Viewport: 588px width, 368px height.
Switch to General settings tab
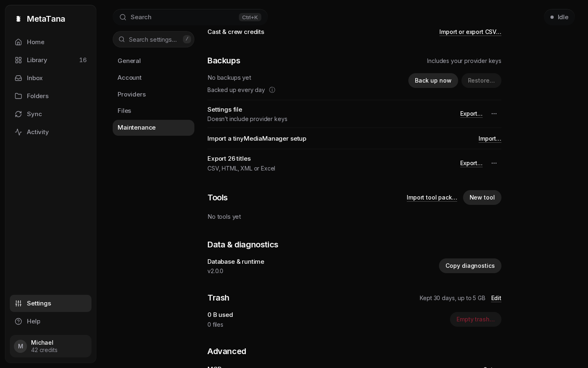point(154,61)
